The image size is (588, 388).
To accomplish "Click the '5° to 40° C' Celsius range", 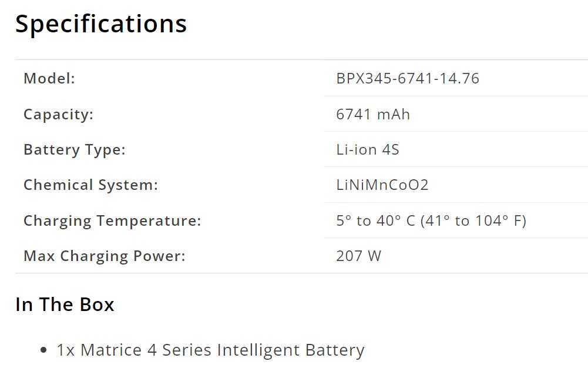I will pos(375,220).
